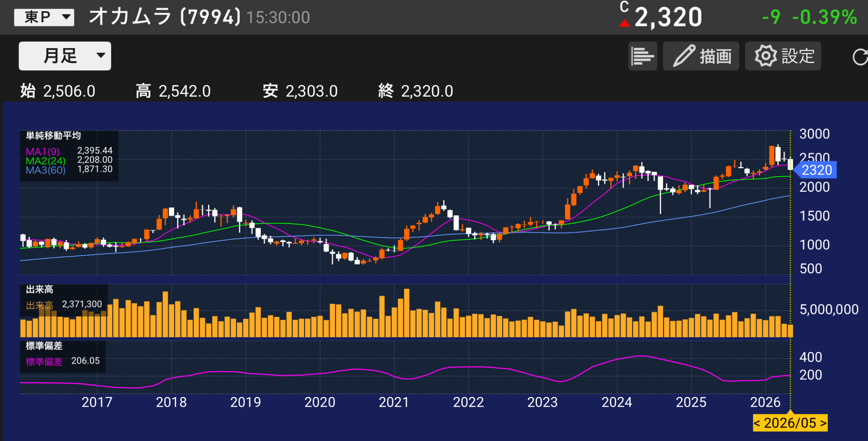Click the 出来高 volume panel title

(x=39, y=289)
